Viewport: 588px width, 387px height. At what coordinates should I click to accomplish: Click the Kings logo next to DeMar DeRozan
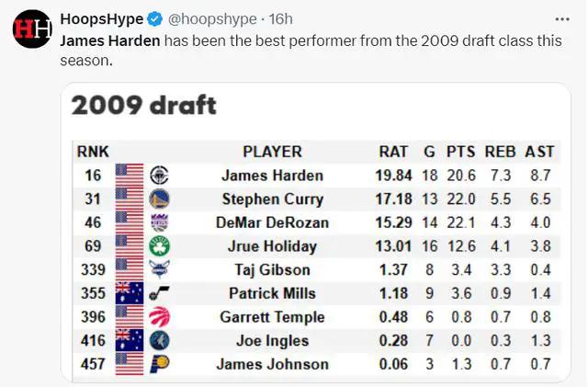click(159, 222)
